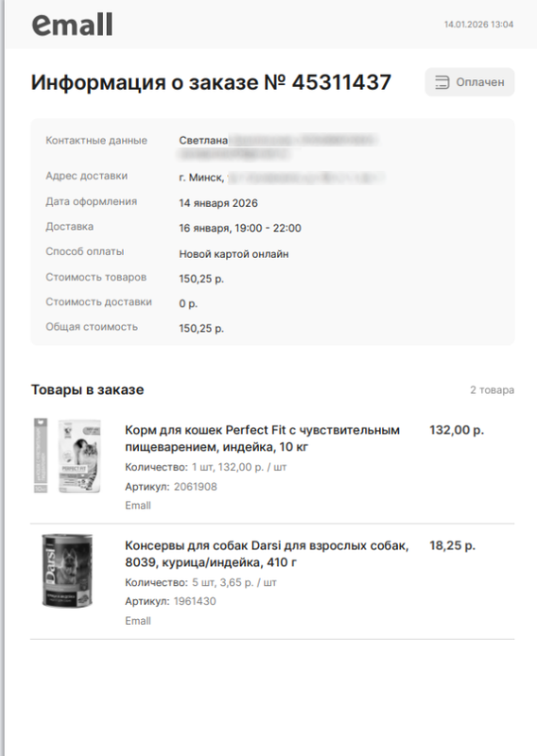Open the Darsi dog food can thumbnail
This screenshot has height=756, width=537.
tap(67, 571)
